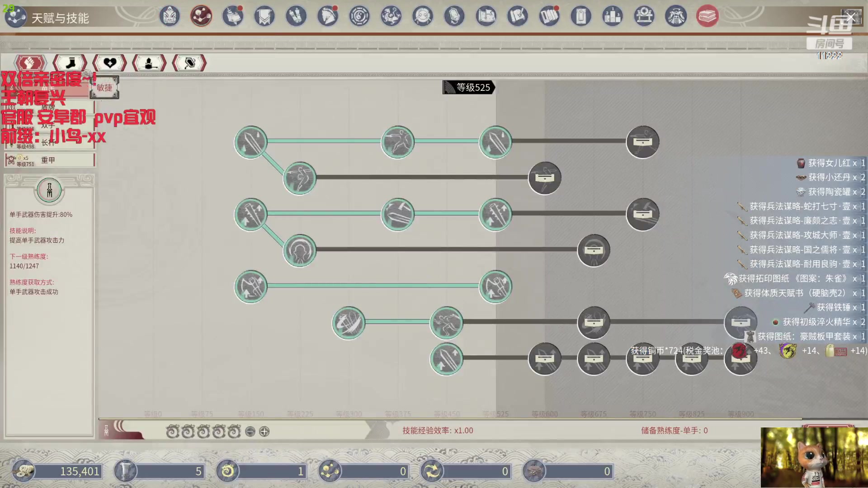
Task: Click the talent point currency icon near bottom
Action: 330,471
